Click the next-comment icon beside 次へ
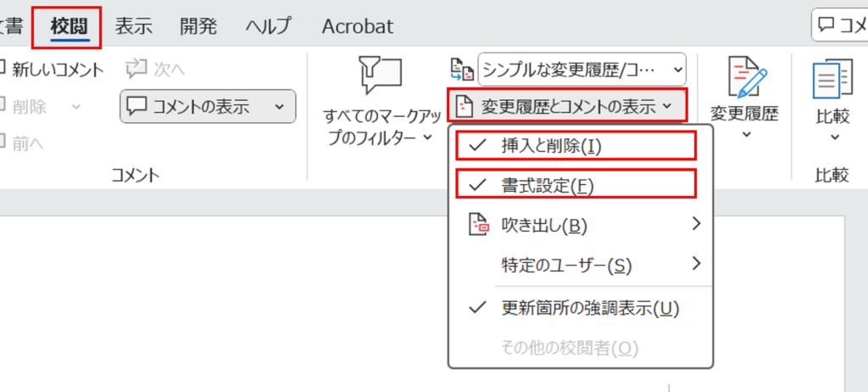Screen dimensions: 868x392 [135, 70]
